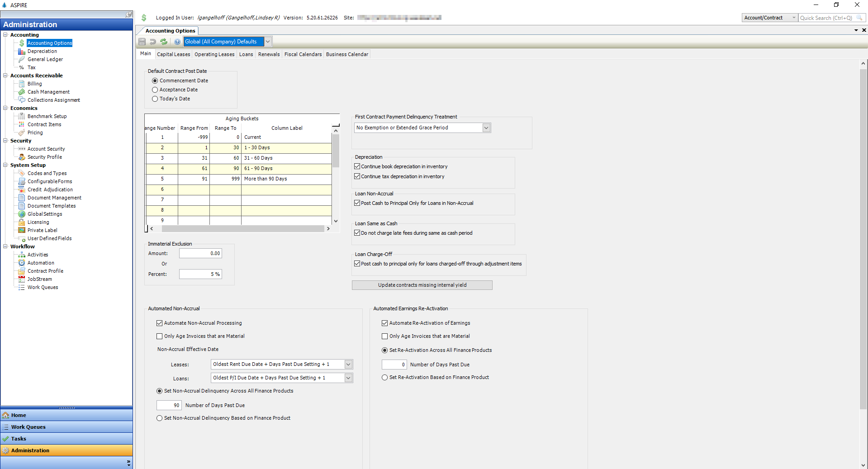Click the Undo toolbar icon

pyautogui.click(x=153, y=42)
